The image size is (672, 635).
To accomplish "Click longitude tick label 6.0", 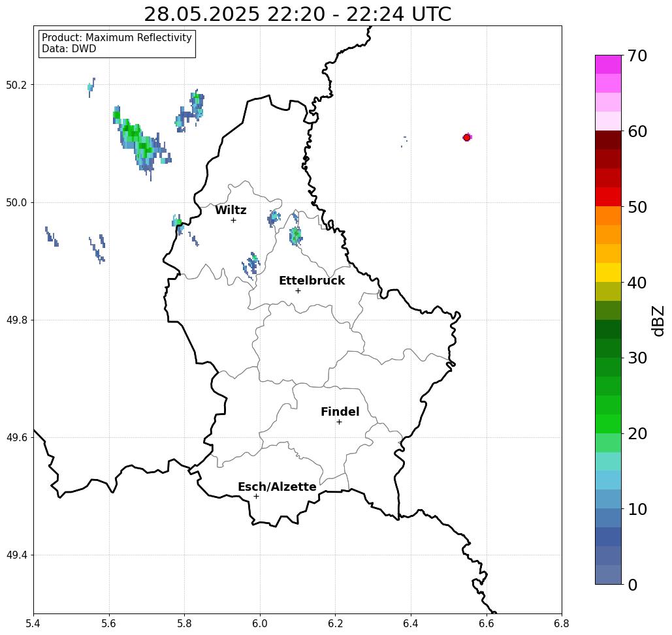I will pos(260,623).
